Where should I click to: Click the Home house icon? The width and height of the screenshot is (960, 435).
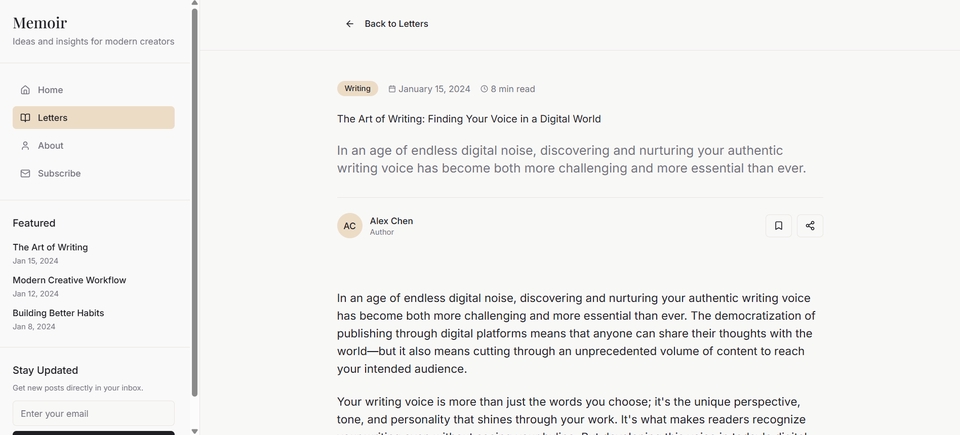click(x=26, y=90)
